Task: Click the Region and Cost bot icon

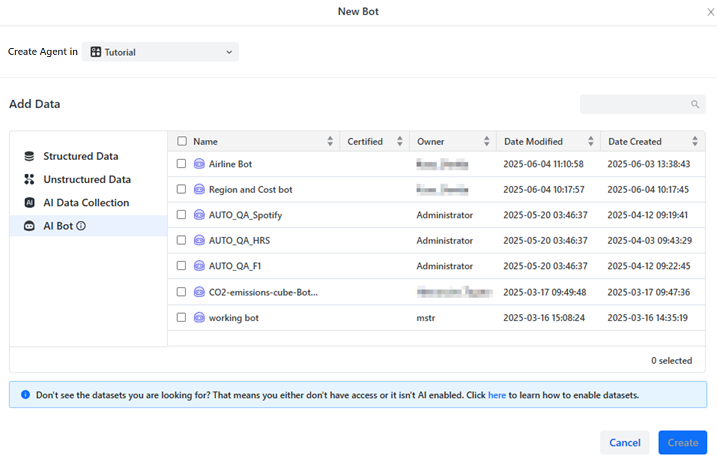Action: [199, 189]
